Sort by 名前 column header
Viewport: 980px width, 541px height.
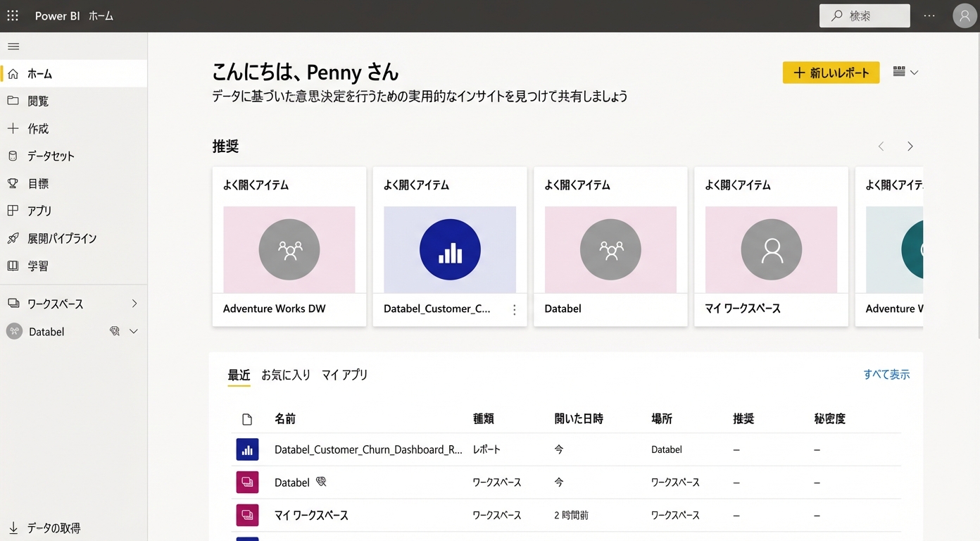pyautogui.click(x=285, y=419)
